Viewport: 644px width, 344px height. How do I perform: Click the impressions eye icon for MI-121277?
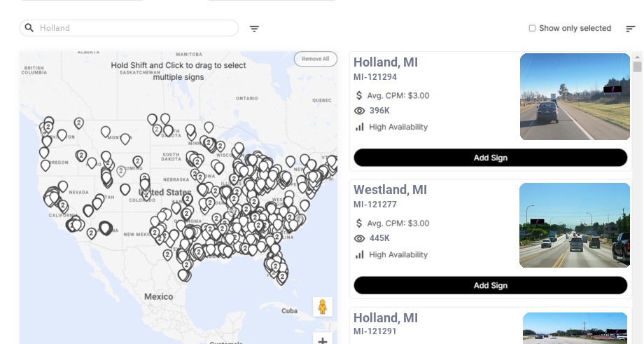[x=360, y=238]
